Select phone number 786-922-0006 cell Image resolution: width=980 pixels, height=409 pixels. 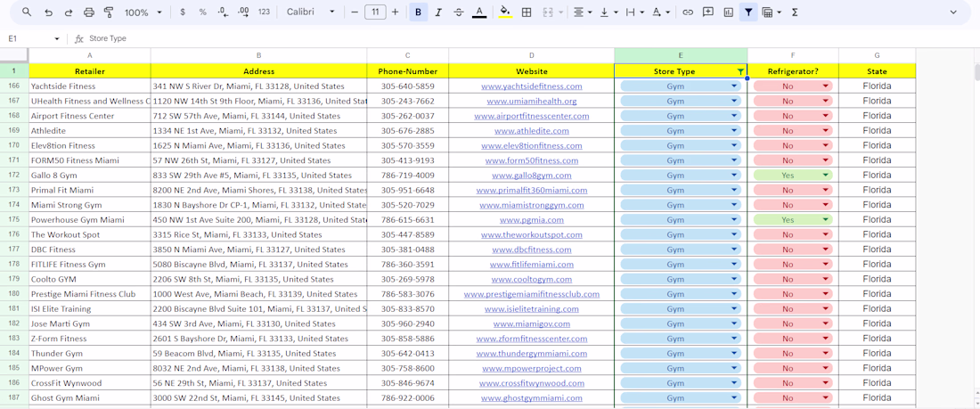[x=407, y=397]
